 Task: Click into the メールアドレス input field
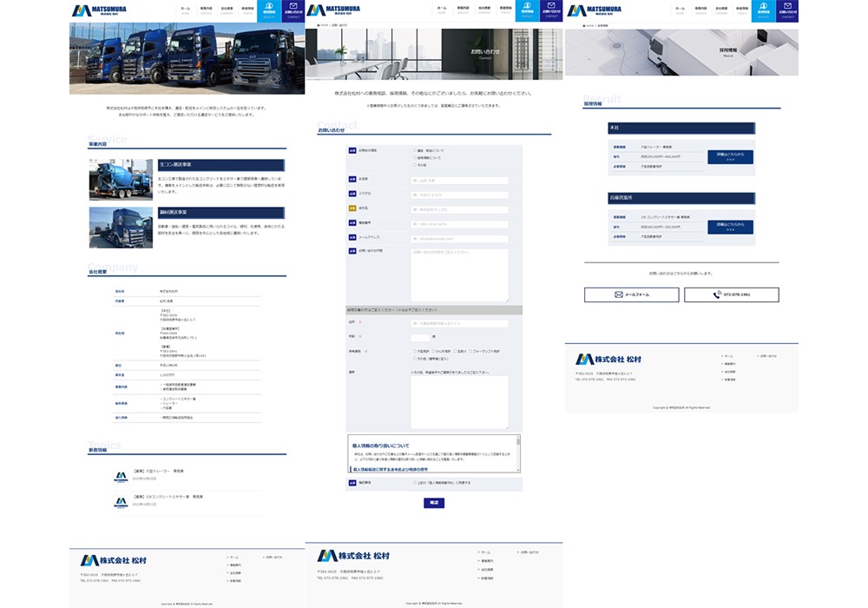(x=459, y=238)
